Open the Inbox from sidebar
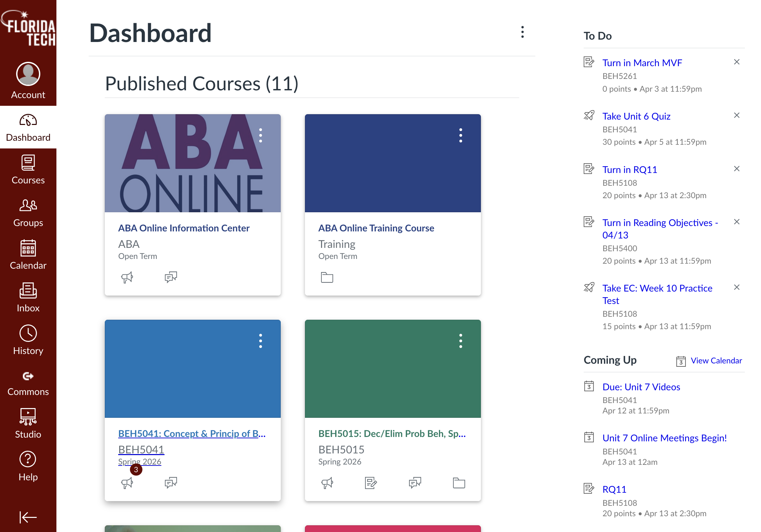761x532 pixels. coord(28,298)
